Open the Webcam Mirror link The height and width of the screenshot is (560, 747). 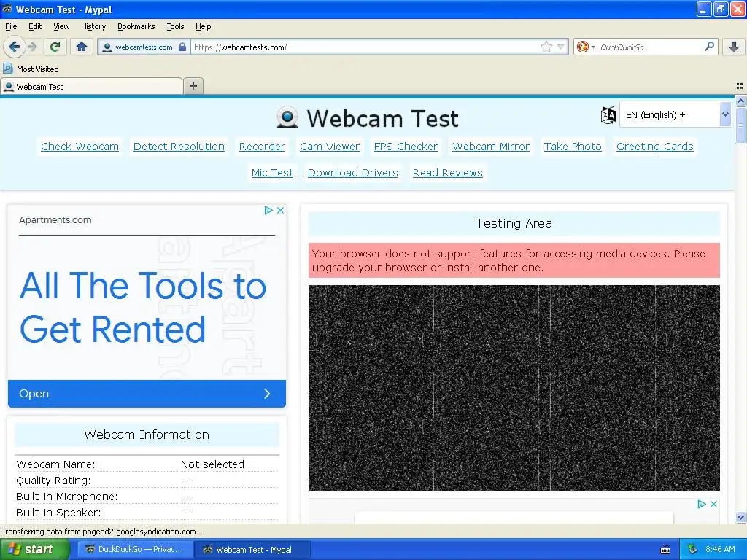click(491, 147)
